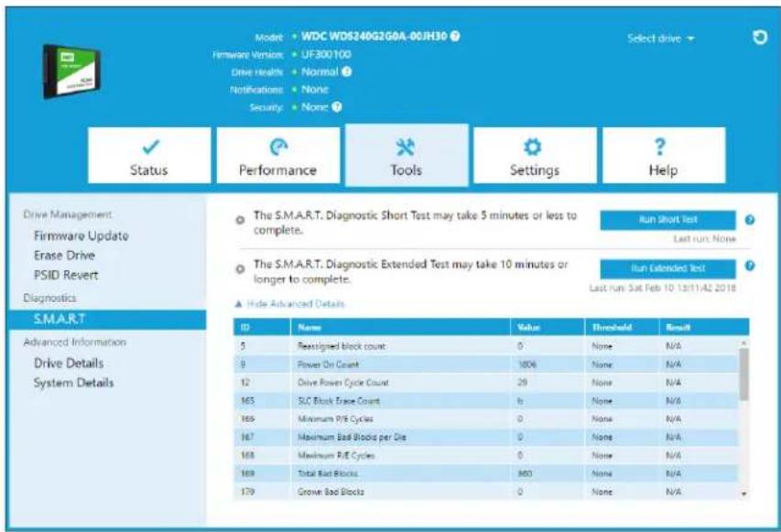Click the refresh icon in the top right
This screenshot has width=781, height=532.
click(760, 38)
